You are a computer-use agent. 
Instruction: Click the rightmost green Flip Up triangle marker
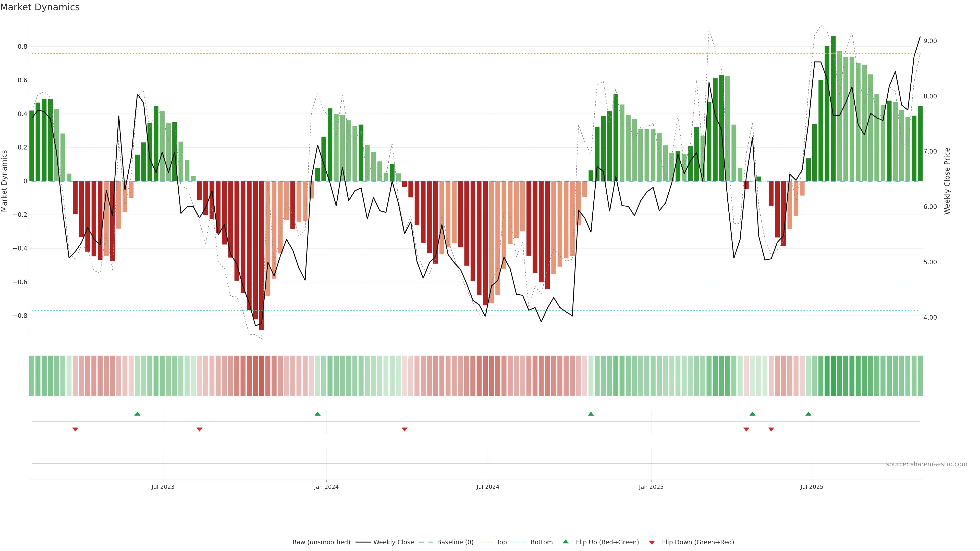tap(808, 414)
